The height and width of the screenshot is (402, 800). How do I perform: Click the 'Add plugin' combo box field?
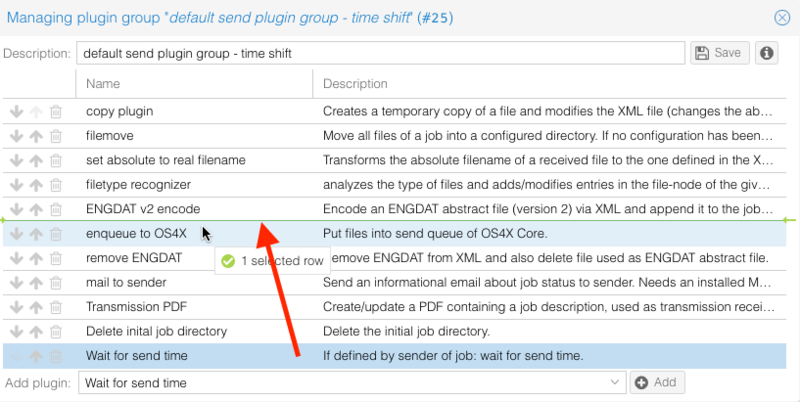(x=340, y=383)
